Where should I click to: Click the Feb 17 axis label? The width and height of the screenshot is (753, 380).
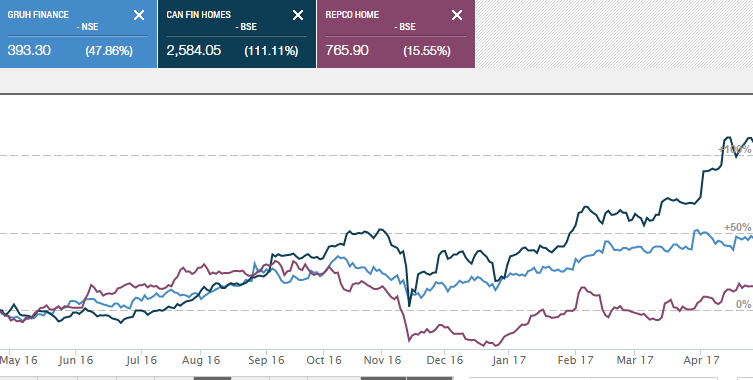click(x=576, y=360)
